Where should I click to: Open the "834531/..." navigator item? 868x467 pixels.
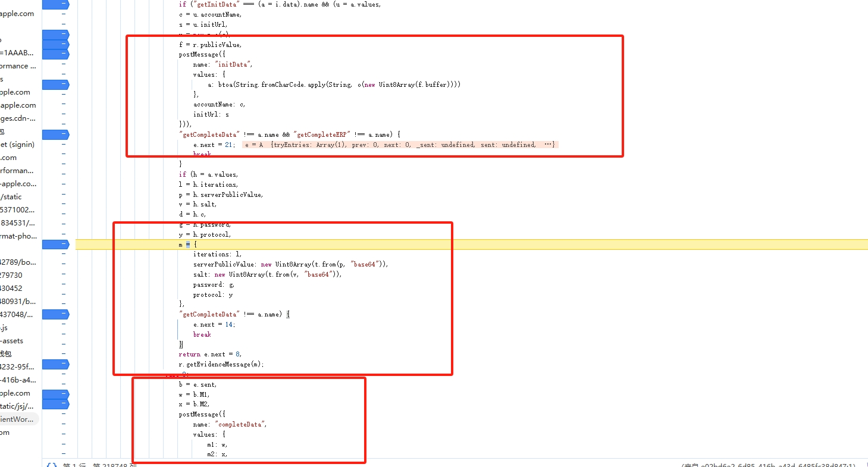[x=18, y=223]
